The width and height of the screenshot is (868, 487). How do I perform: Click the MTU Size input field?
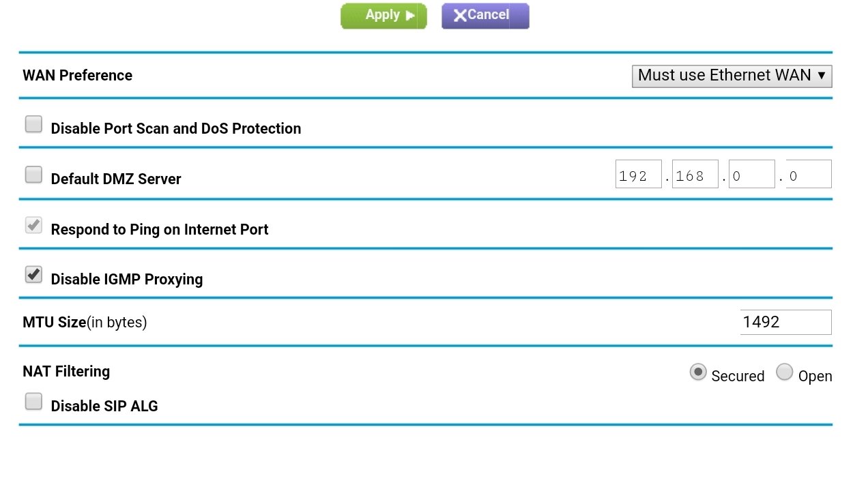point(786,322)
